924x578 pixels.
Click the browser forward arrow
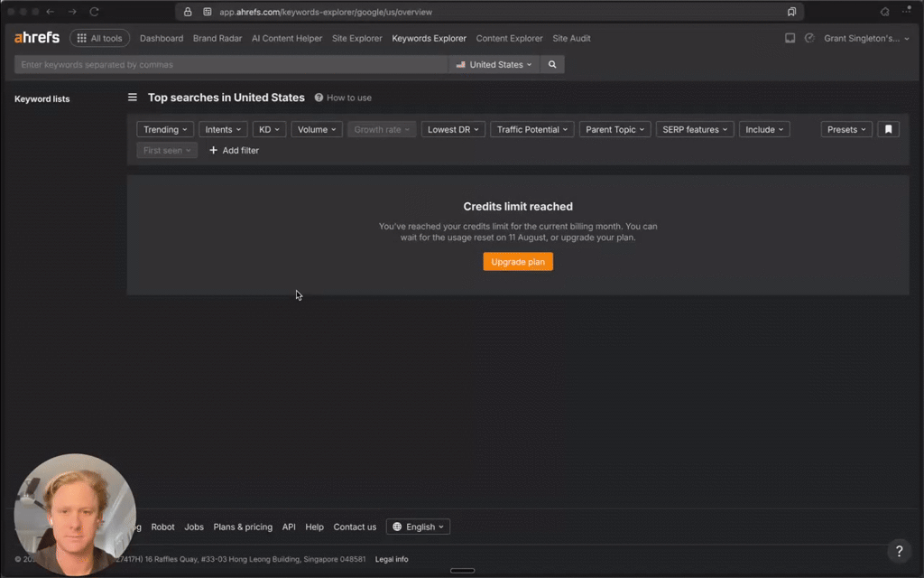tap(72, 12)
